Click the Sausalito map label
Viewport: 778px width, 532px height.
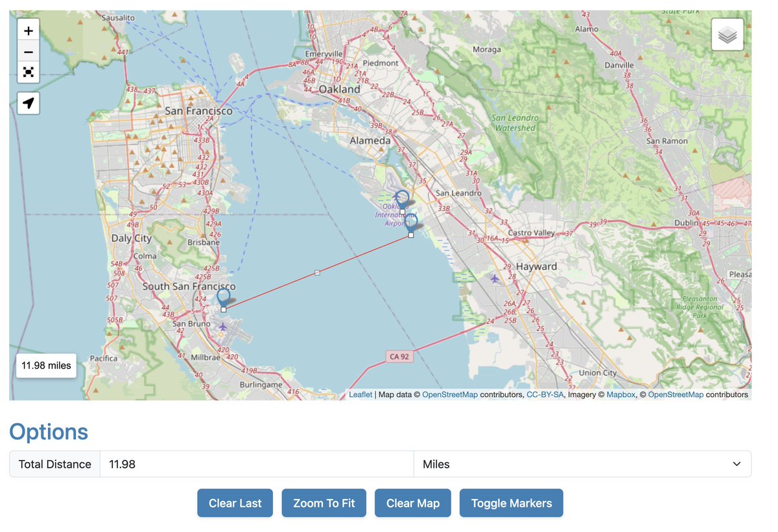pos(118,17)
